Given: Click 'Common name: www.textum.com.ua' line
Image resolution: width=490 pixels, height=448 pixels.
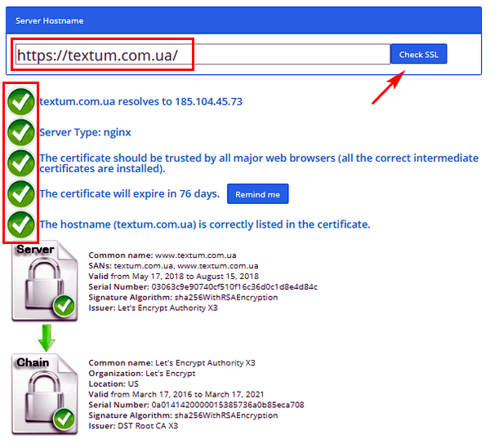Looking at the screenshot, I should click(163, 255).
